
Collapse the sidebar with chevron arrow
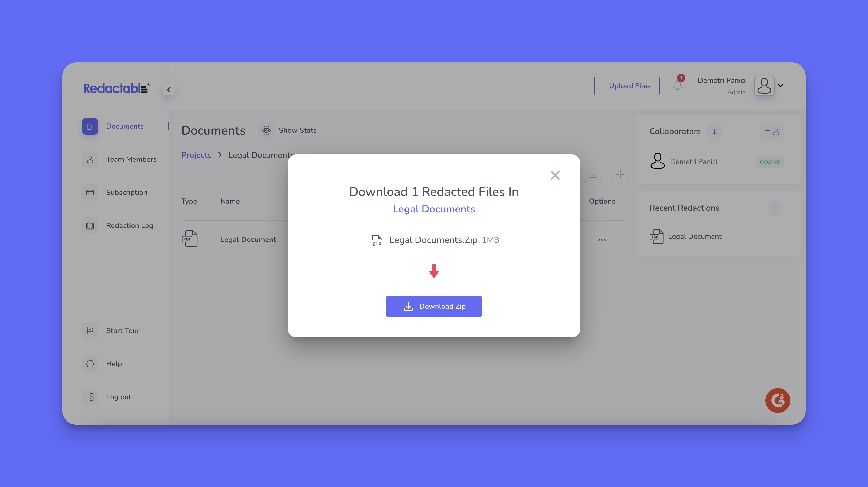click(x=169, y=90)
